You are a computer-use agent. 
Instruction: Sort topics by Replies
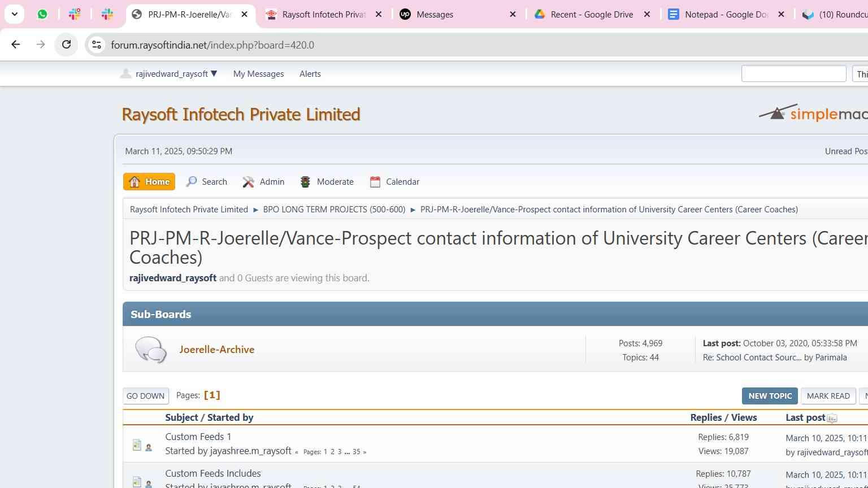click(x=706, y=417)
